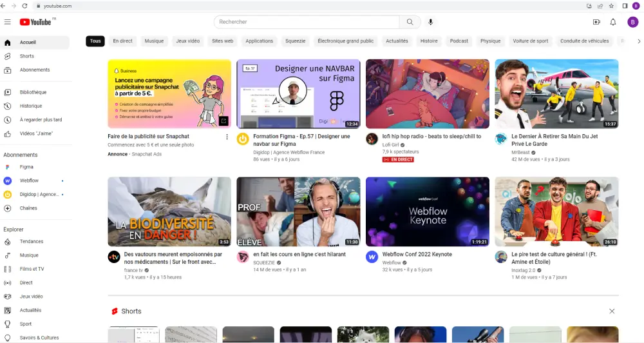Show next filter chips arrow
This screenshot has height=343, width=644.
click(639, 41)
